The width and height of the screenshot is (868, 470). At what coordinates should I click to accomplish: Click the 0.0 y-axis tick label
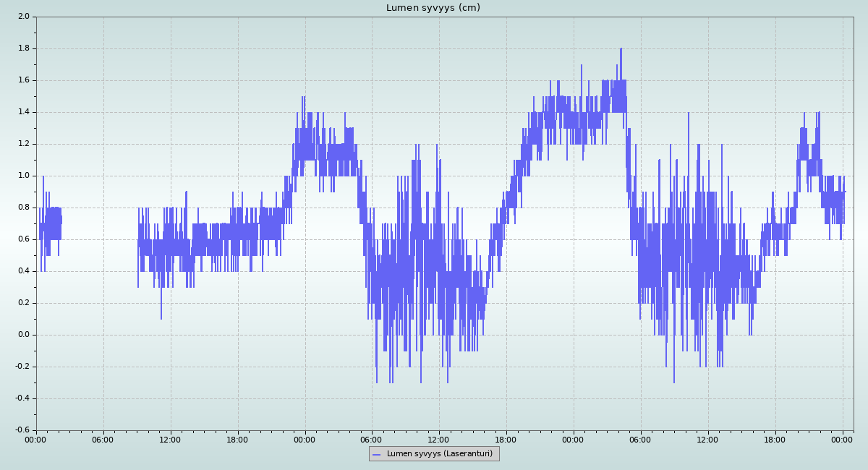coord(23,335)
